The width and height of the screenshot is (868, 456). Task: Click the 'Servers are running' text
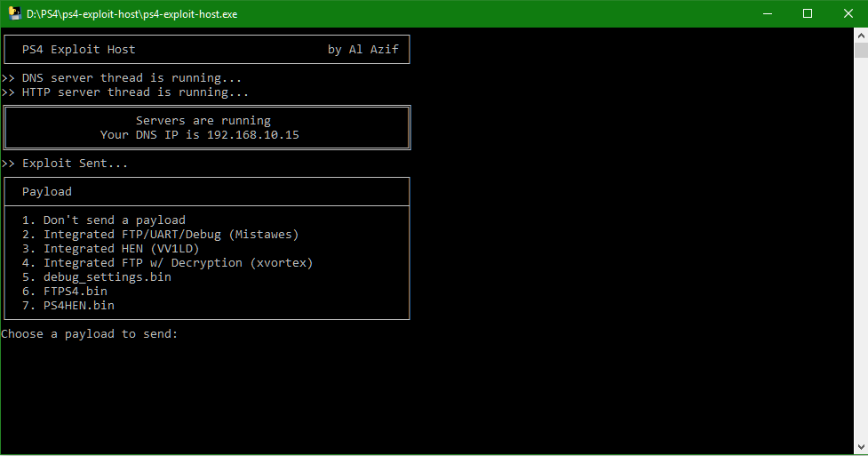(x=203, y=120)
